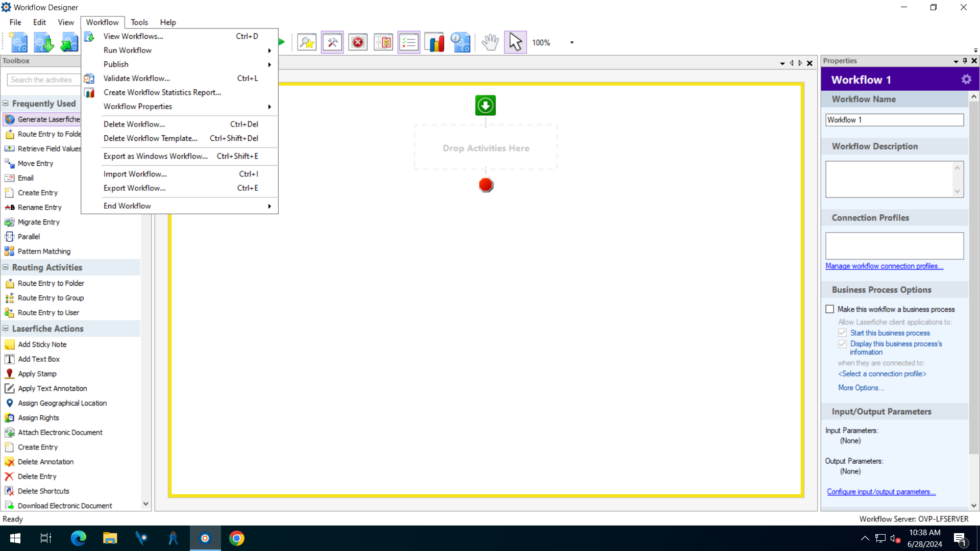This screenshot has height=551, width=980.
Task: Open the Properties panel options dropdown
Action: tap(955, 61)
